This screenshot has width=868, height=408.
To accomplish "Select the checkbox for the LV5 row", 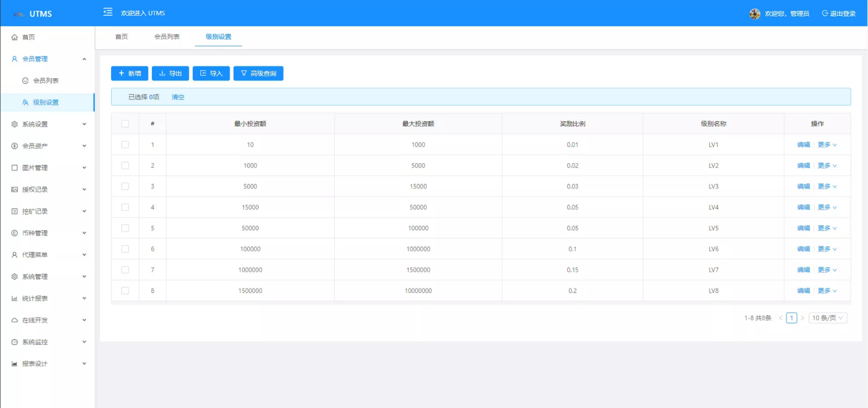I will coord(125,228).
